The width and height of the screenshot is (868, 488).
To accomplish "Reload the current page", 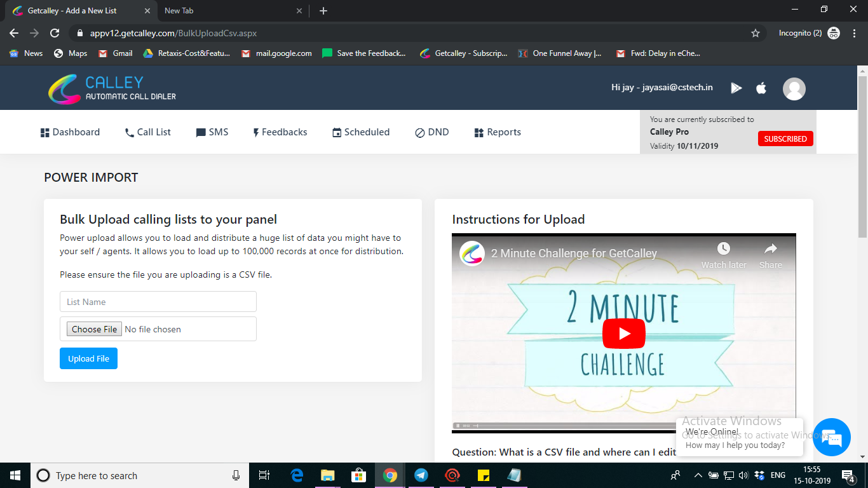I will [55, 33].
